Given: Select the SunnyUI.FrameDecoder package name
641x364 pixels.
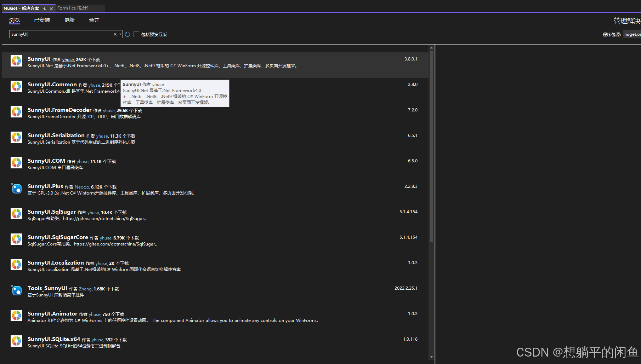Looking at the screenshot, I should 59,110.
